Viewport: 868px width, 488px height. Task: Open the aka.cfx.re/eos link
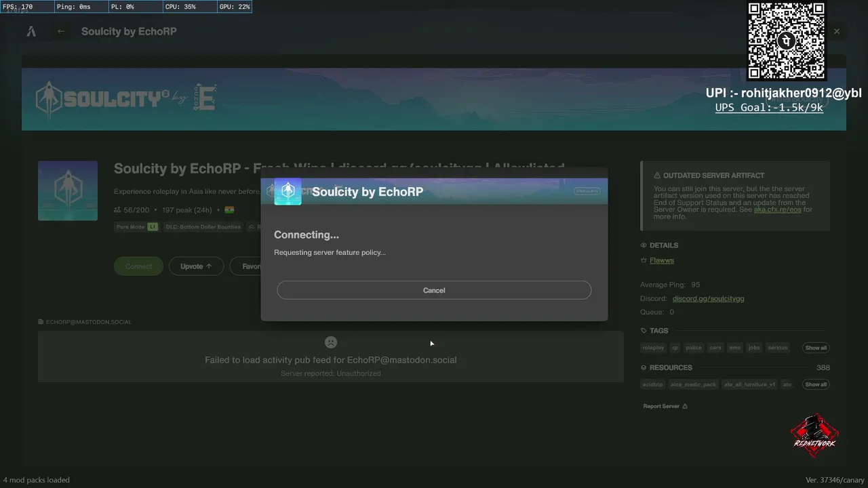[x=777, y=209]
